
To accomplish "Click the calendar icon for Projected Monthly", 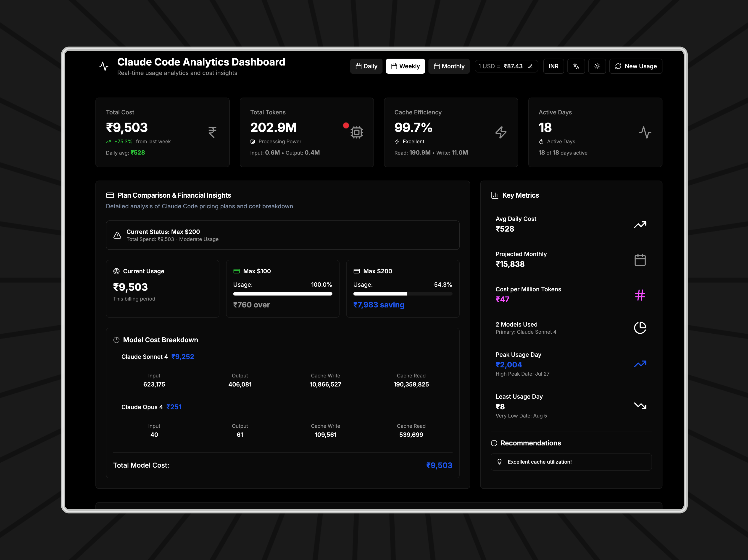I will (x=640, y=260).
